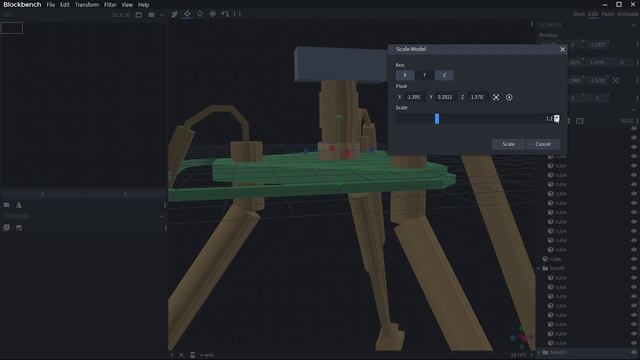Click the device icon in status bar

coord(192,355)
